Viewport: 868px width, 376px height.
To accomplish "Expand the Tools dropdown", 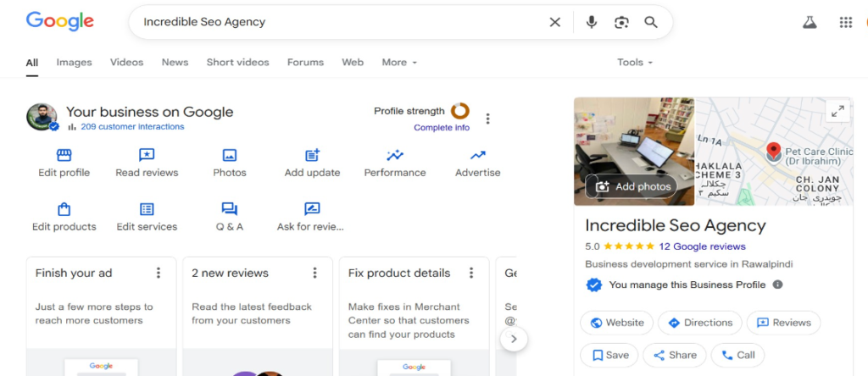I will pyautogui.click(x=635, y=63).
